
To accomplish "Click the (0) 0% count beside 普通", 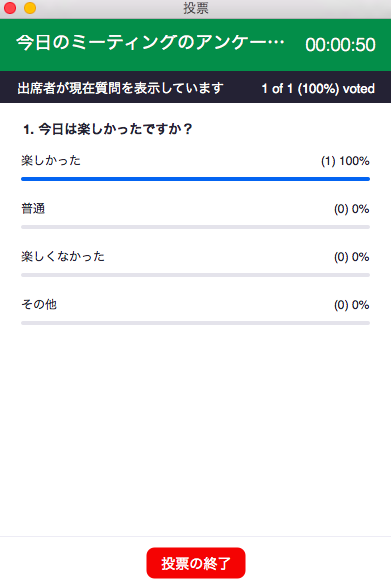I will [351, 209].
